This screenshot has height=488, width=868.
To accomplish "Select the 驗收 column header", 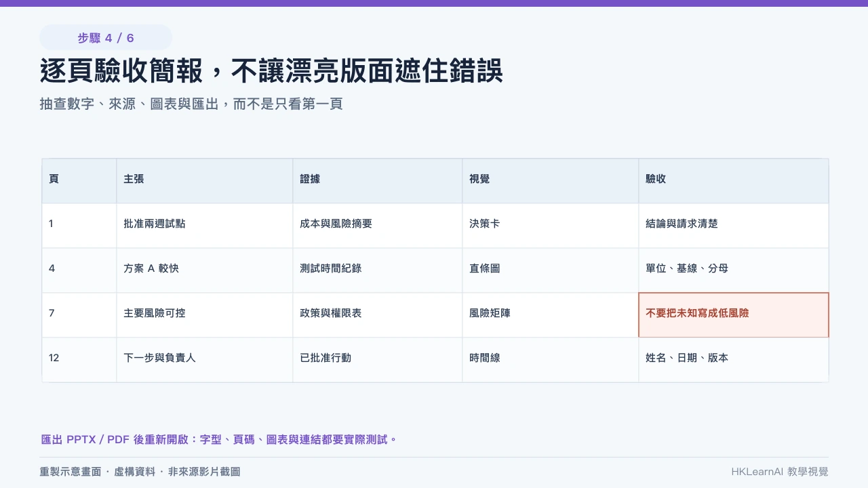I will click(734, 181).
